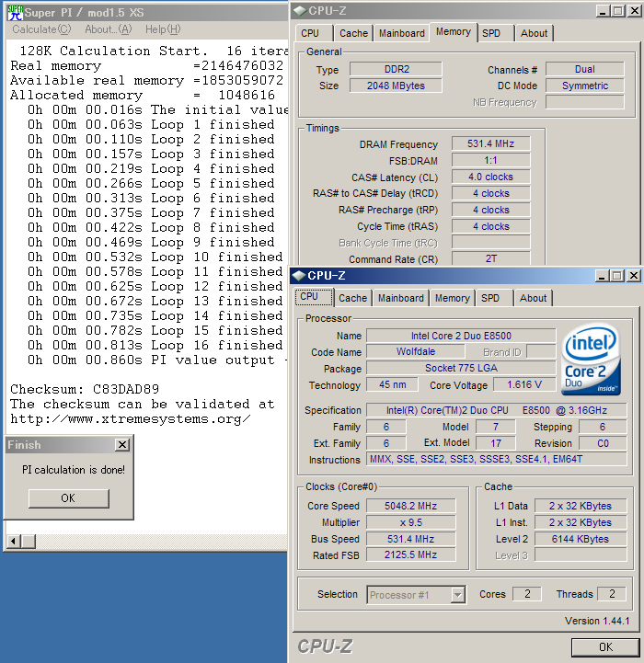This screenshot has width=644, height=663.
Task: Click the Super PI application icon
Action: point(16,13)
